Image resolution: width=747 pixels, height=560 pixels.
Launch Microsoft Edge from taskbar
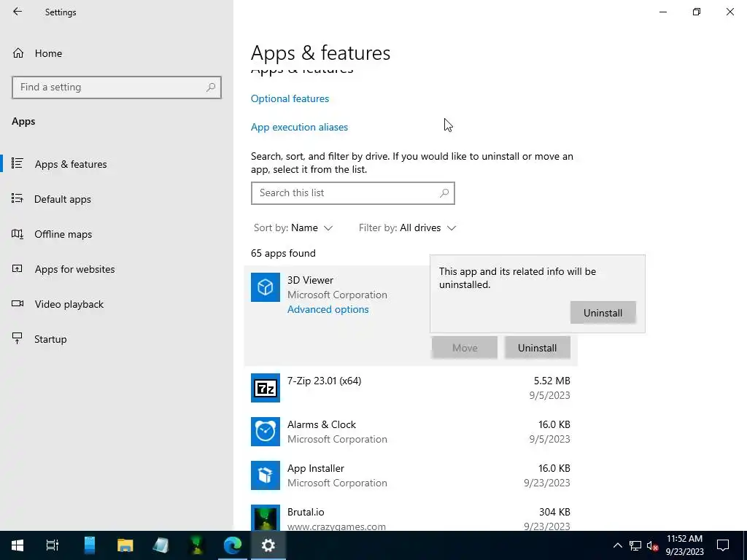(x=233, y=545)
